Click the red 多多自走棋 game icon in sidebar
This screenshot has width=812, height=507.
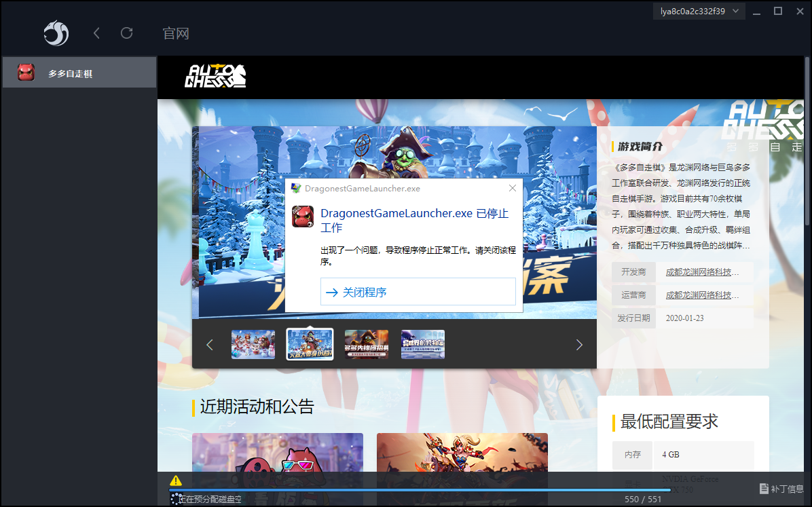coord(26,73)
